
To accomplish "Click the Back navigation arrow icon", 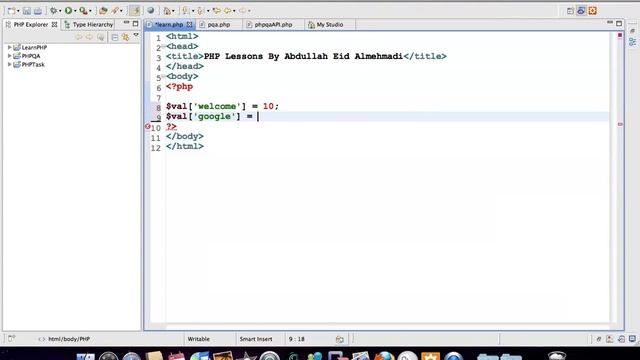I will (x=227, y=11).
